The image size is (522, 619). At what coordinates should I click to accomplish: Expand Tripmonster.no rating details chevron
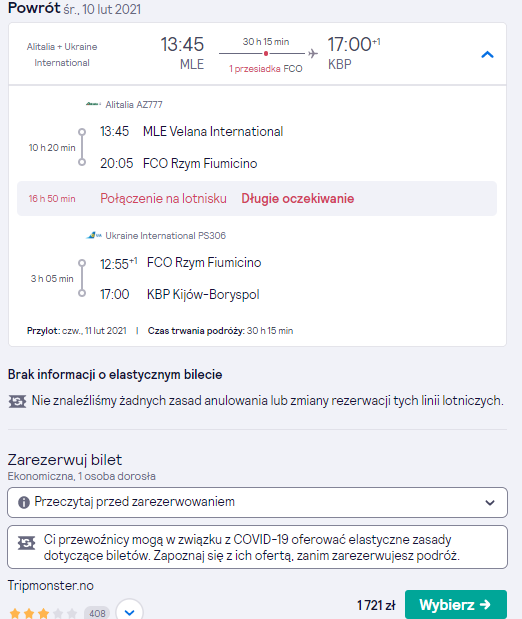129,612
